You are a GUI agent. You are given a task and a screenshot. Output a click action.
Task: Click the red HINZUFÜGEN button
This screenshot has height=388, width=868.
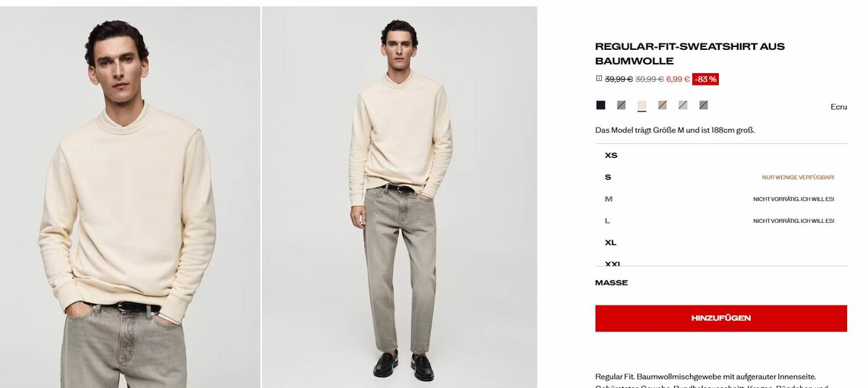click(721, 319)
